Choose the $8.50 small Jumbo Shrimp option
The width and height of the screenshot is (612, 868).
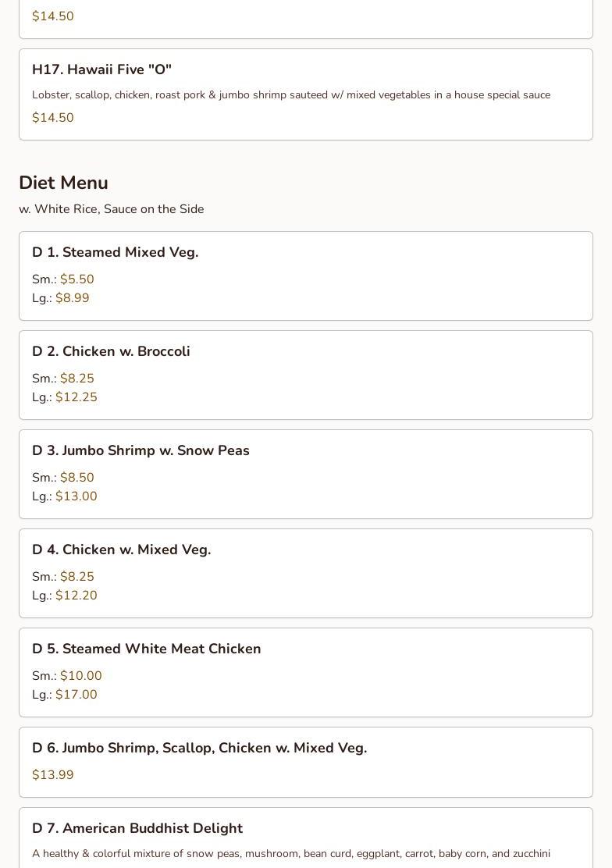(x=63, y=477)
